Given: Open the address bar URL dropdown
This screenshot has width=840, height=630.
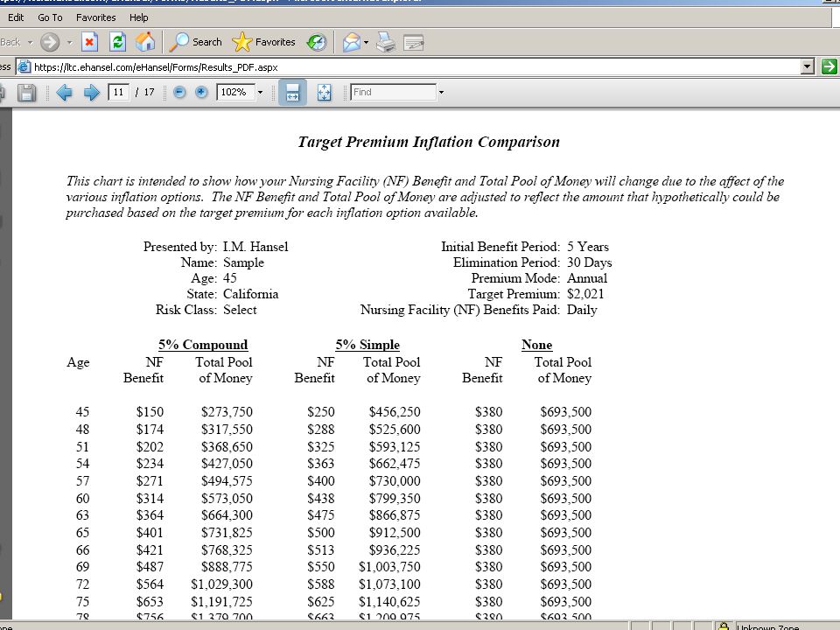Looking at the screenshot, I should click(808, 67).
